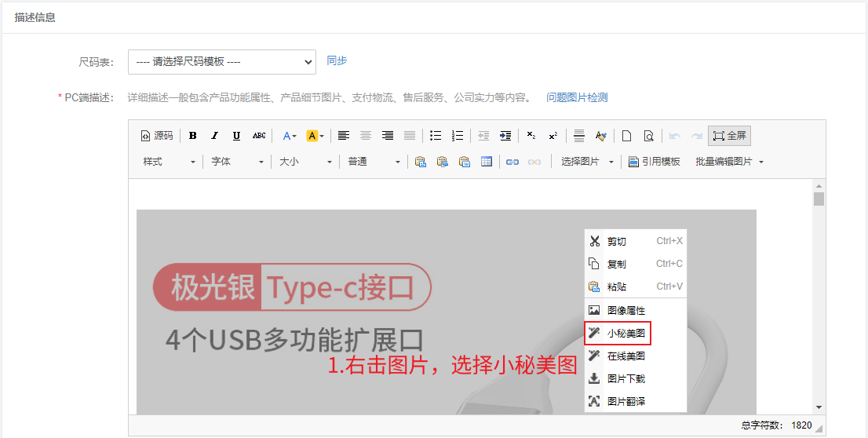This screenshot has width=868, height=438.
Task: Apply subscript formatting
Action: click(531, 136)
